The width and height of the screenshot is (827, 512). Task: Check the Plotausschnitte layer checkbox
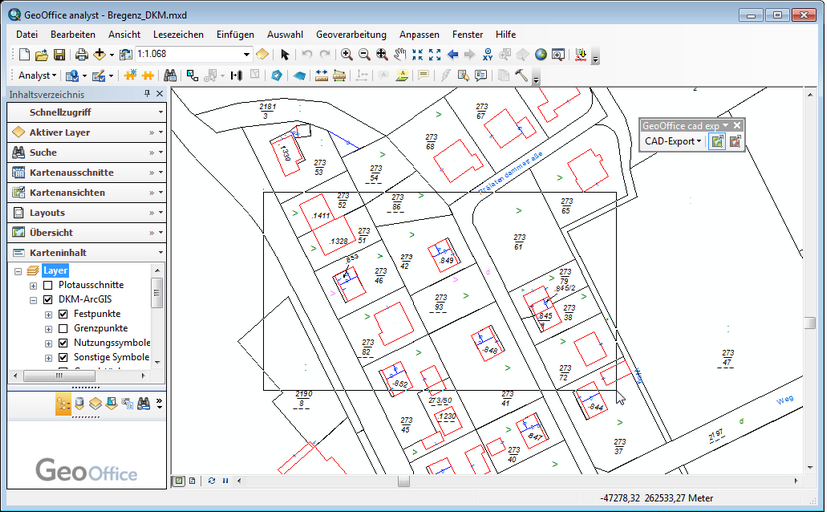(48, 285)
